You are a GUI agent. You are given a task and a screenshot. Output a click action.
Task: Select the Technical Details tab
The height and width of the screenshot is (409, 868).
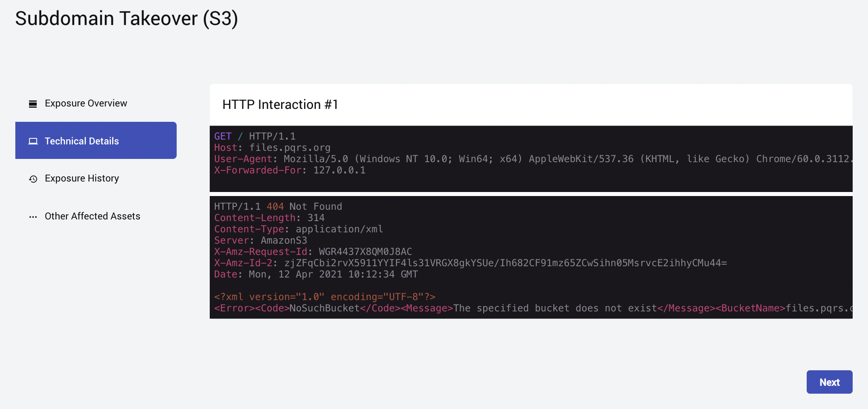[x=82, y=141]
